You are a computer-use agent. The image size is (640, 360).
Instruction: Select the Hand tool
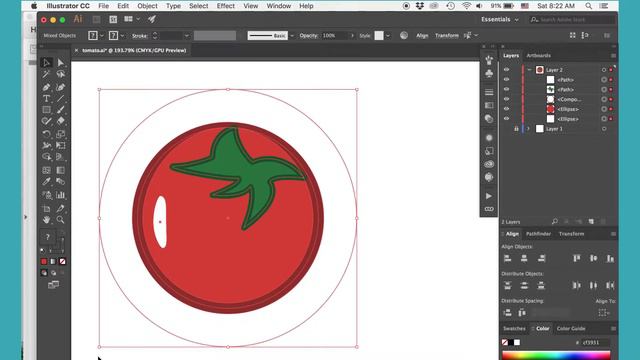(x=47, y=220)
